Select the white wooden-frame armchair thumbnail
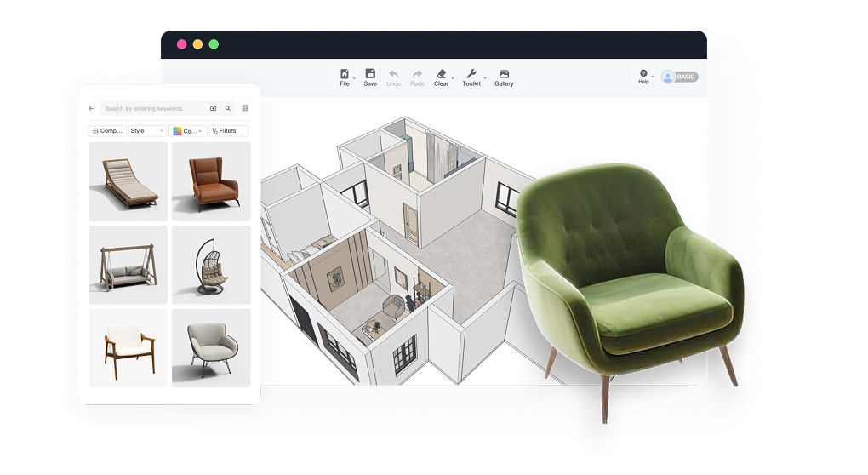The width and height of the screenshot is (868, 475). point(128,348)
